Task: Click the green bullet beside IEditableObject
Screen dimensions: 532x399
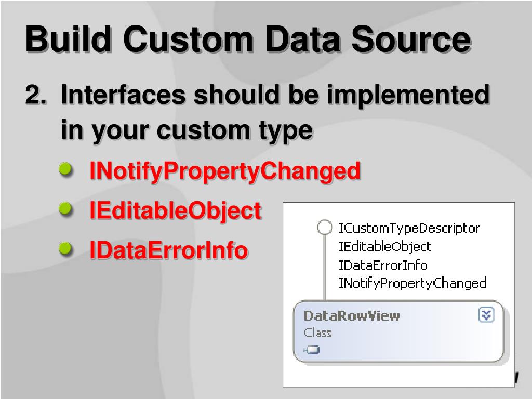Action: [66, 209]
